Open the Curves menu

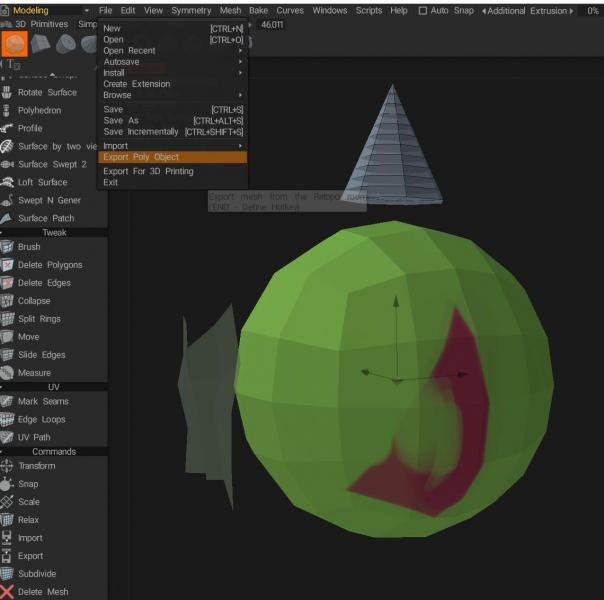tap(290, 10)
